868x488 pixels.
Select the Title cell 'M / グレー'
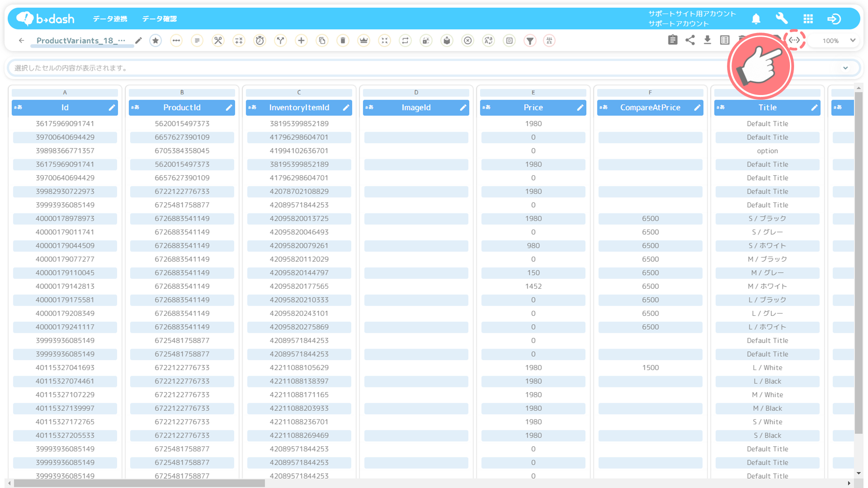coord(767,273)
